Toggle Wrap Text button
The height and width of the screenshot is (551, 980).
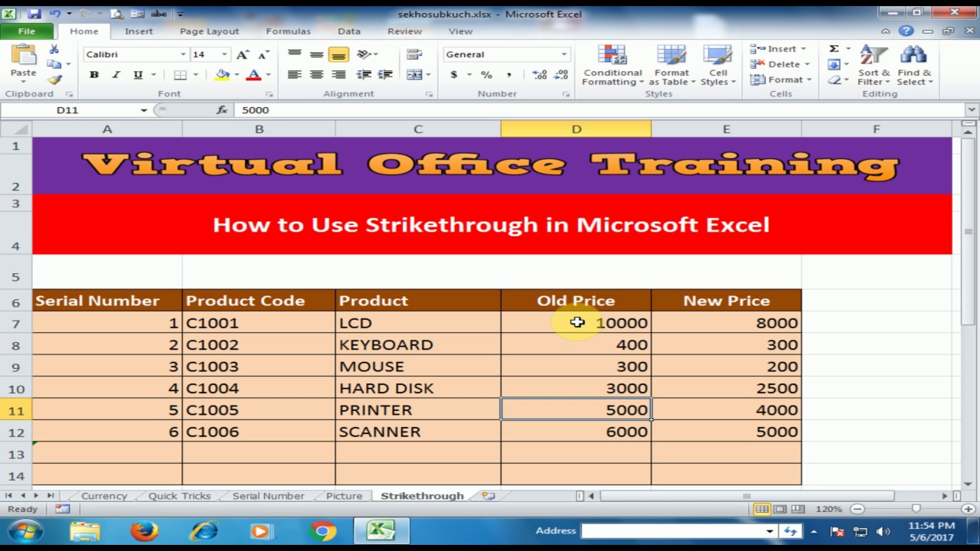point(414,54)
